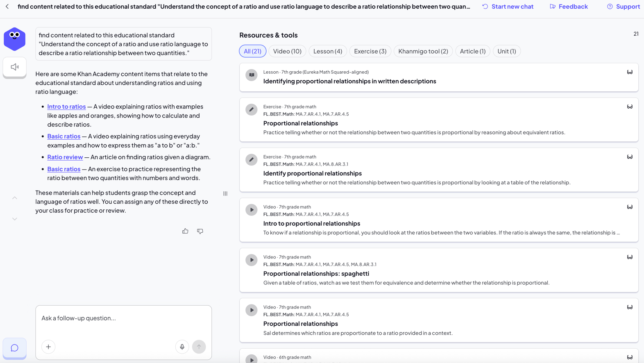The height and width of the screenshot is (363, 644).
Task: Give the response a thumbs down
Action: [x=200, y=231]
